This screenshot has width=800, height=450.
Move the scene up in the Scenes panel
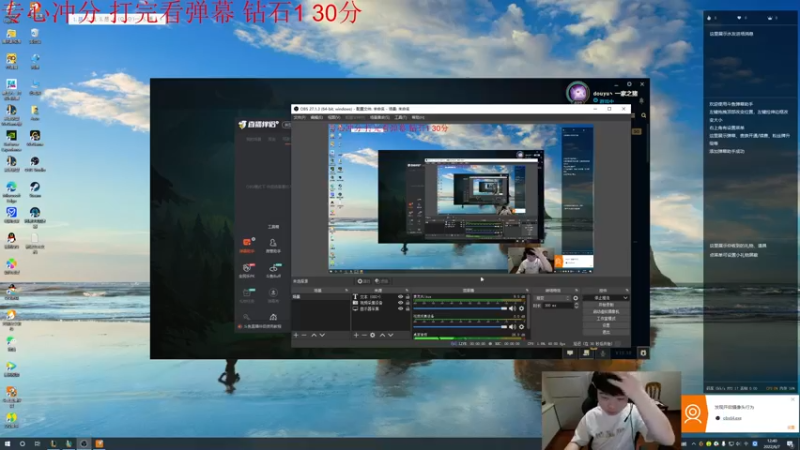click(x=314, y=335)
